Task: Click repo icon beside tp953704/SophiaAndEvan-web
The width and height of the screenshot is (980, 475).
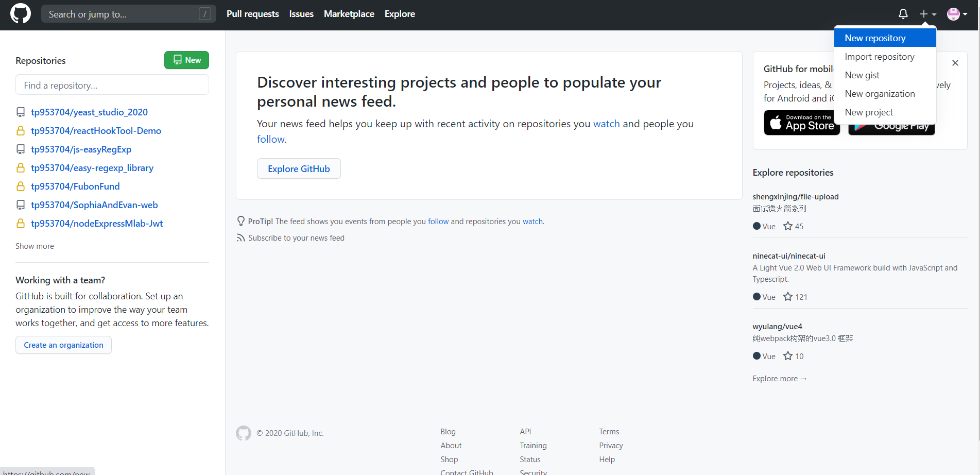Action: [21, 205]
